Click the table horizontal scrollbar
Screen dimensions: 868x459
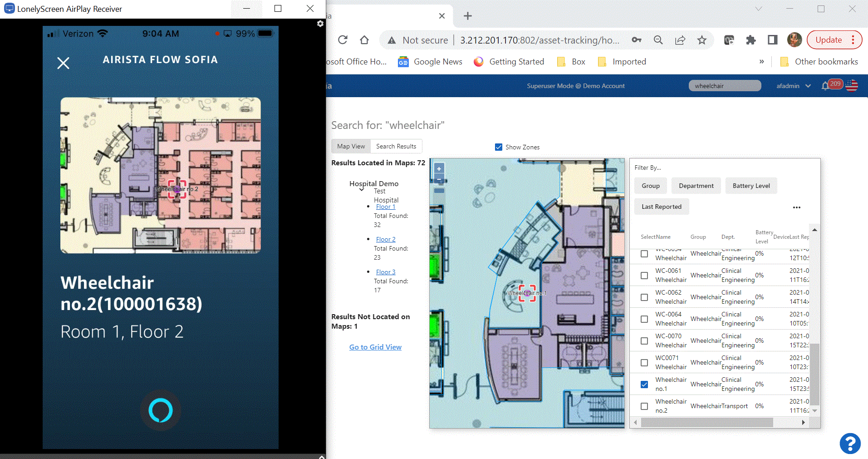pyautogui.click(x=707, y=422)
